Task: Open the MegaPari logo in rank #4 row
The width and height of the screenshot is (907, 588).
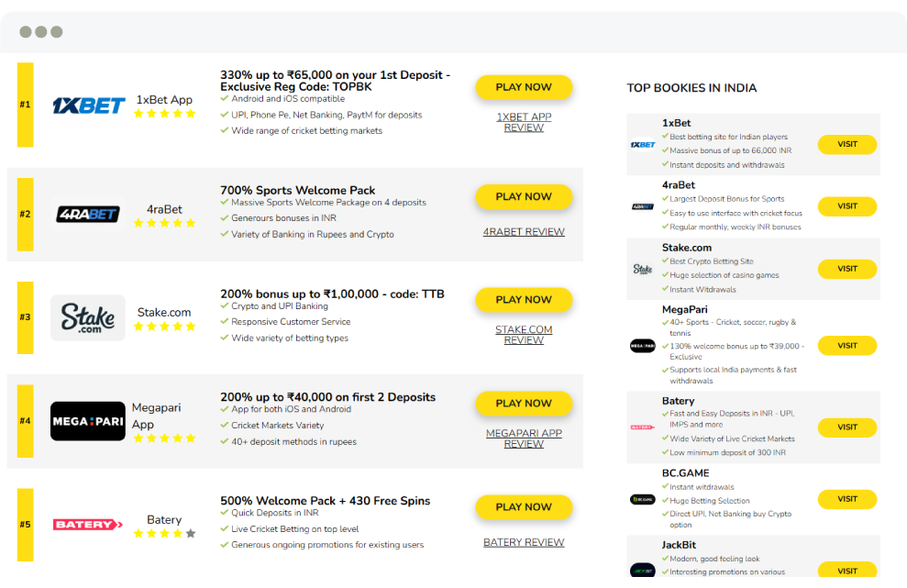Action: click(87, 421)
